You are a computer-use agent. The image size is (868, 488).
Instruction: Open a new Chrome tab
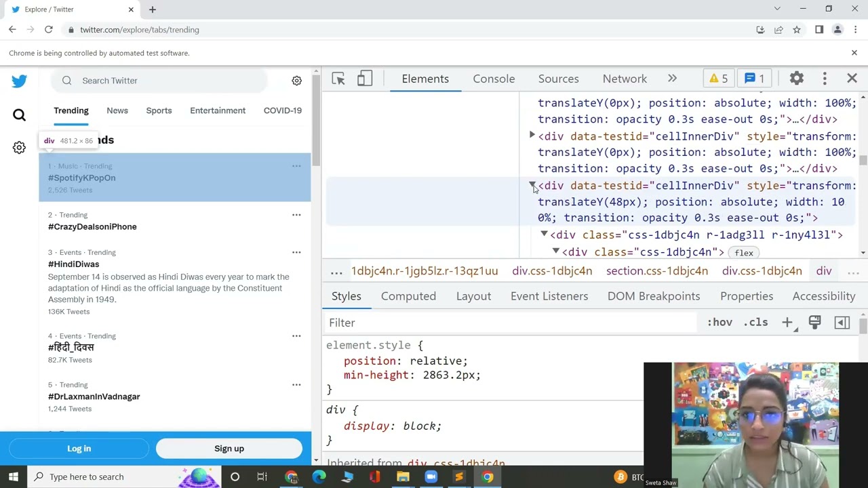pyautogui.click(x=153, y=9)
